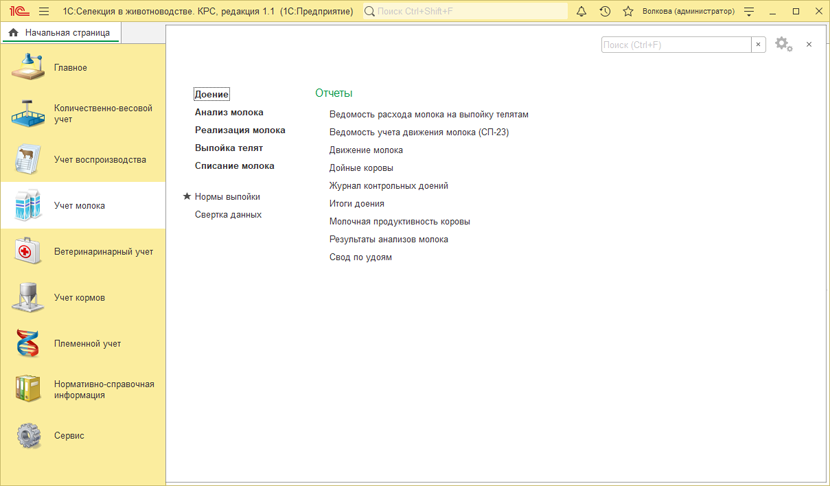Select the Ветеринарный учет medical kit icon
This screenshot has height=486, width=830.
click(28, 252)
